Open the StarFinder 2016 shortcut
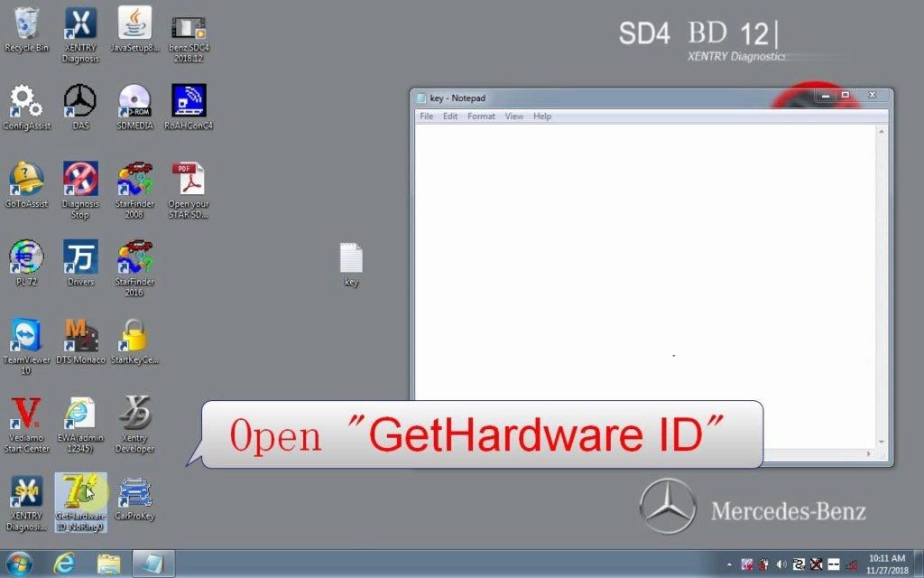Screen dimensions: 924x578 [x=134, y=268]
